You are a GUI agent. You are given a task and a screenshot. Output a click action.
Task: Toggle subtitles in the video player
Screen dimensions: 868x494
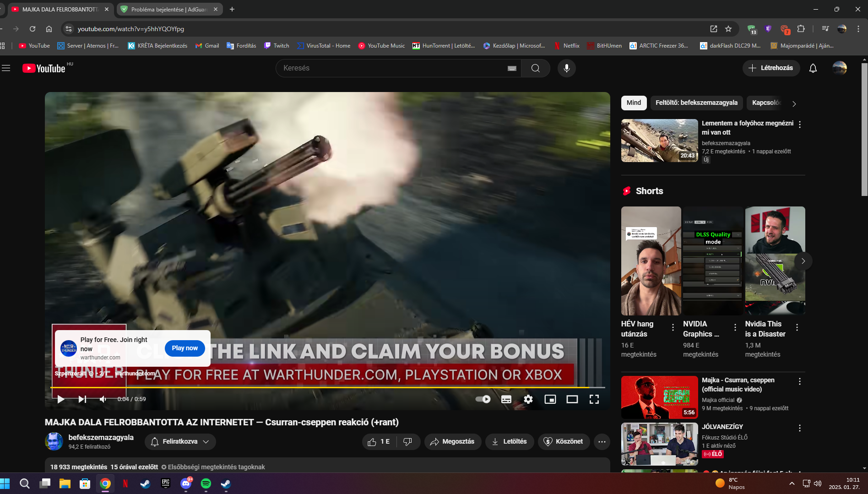[506, 399]
